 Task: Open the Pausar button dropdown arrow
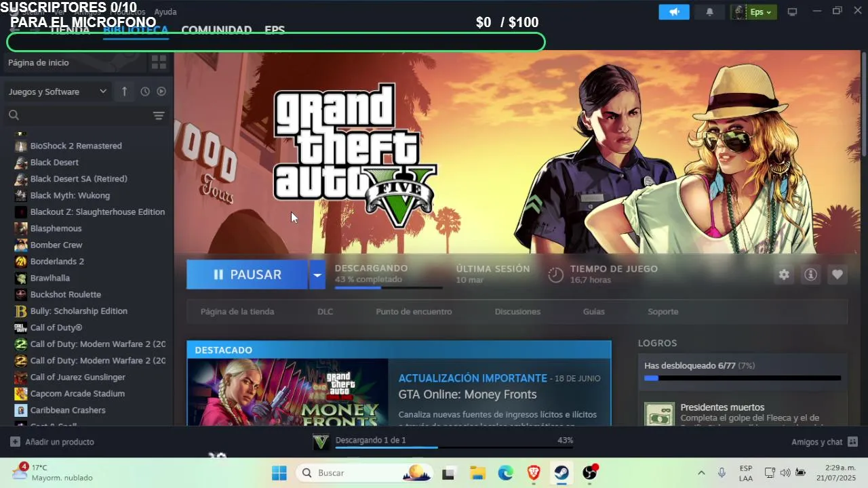tap(317, 274)
